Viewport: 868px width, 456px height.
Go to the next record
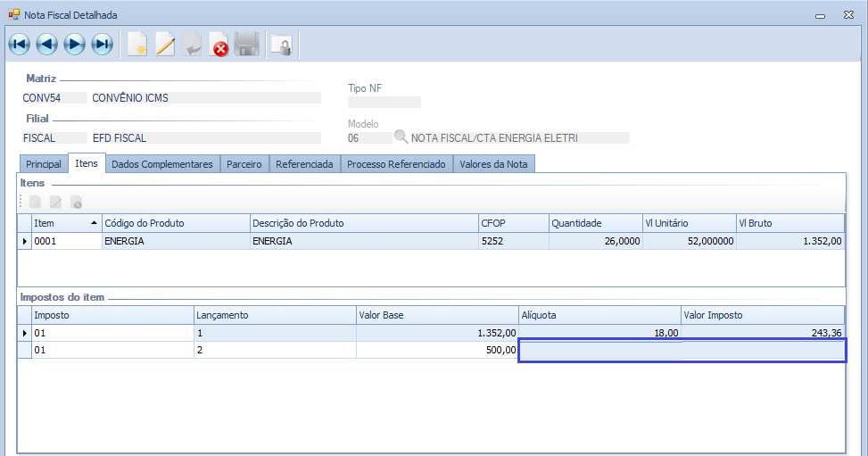point(74,44)
